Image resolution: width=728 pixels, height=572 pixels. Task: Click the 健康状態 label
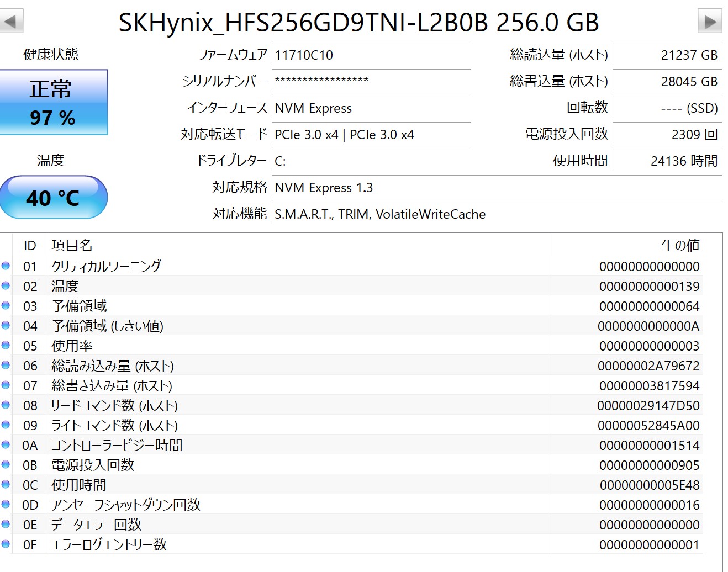point(51,55)
